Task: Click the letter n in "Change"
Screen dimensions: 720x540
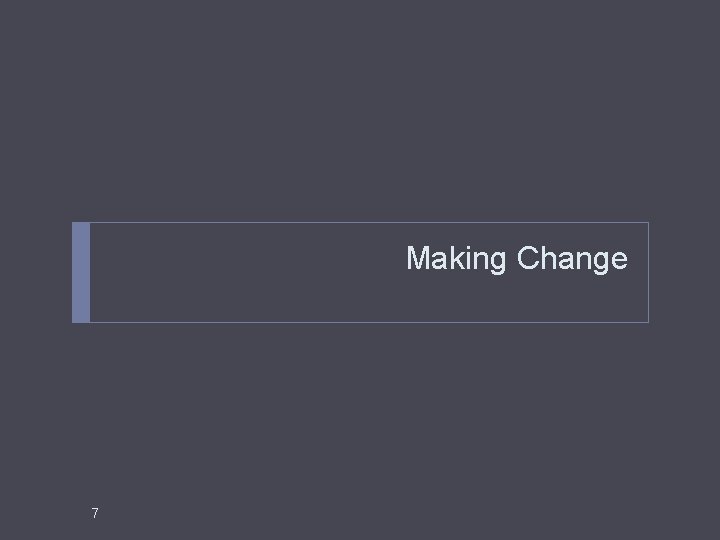Action: click(580, 260)
